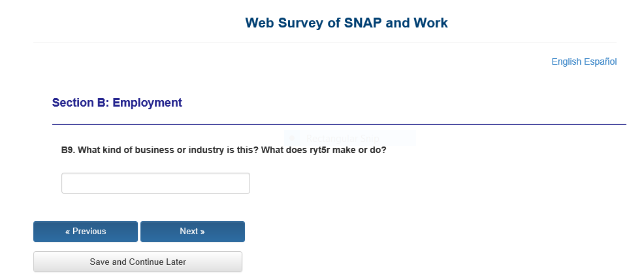Click the Section B: Employment heading
This screenshot has height=278, width=644.
click(x=117, y=103)
